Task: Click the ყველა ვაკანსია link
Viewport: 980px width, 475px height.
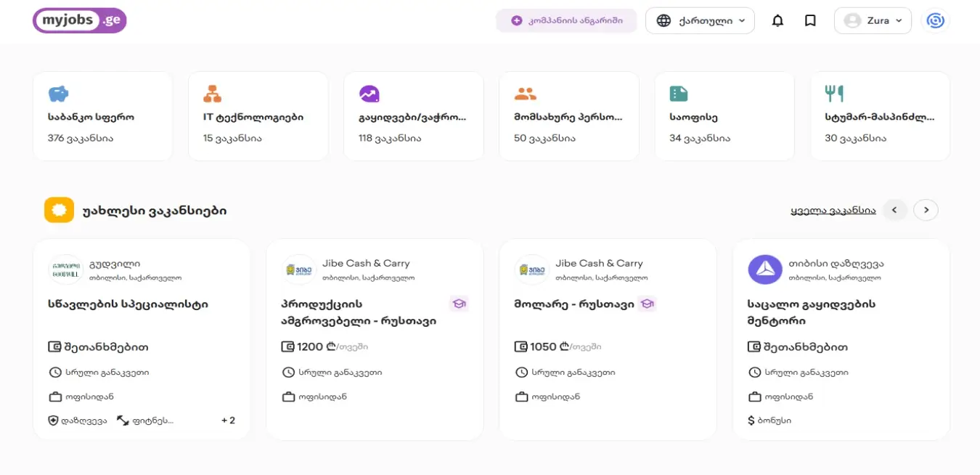Action: [833, 211]
